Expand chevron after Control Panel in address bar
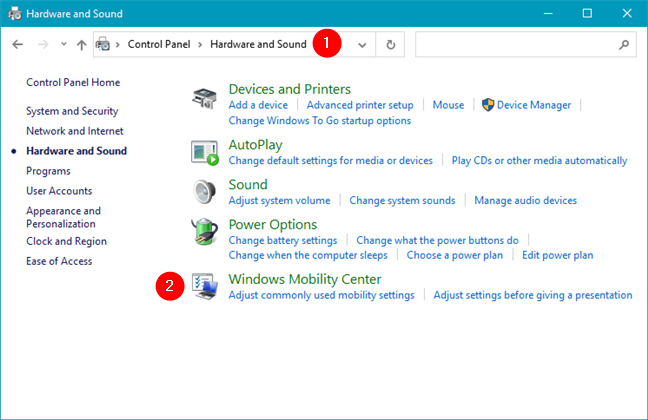This screenshot has width=648, height=420. [x=200, y=45]
